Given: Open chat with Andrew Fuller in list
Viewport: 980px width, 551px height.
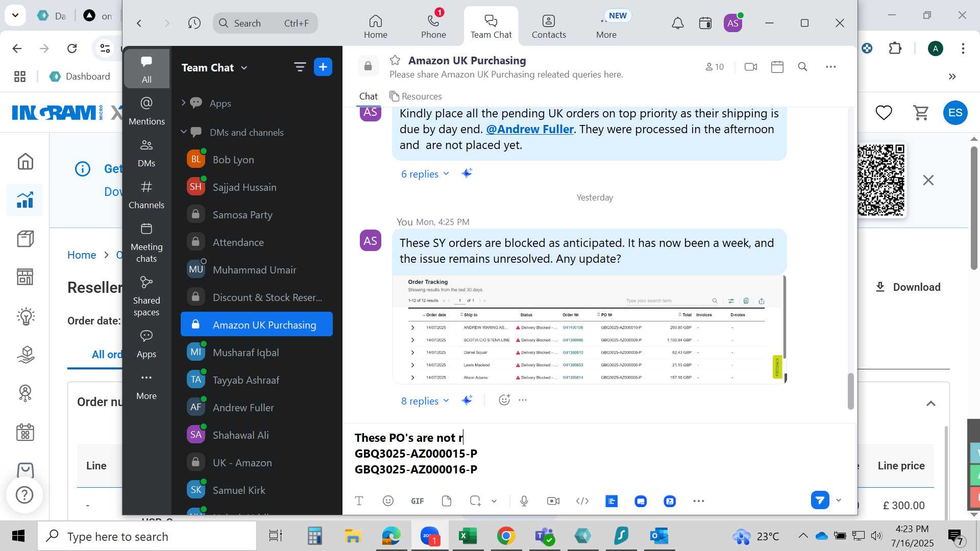Looking at the screenshot, I should (x=257, y=408).
